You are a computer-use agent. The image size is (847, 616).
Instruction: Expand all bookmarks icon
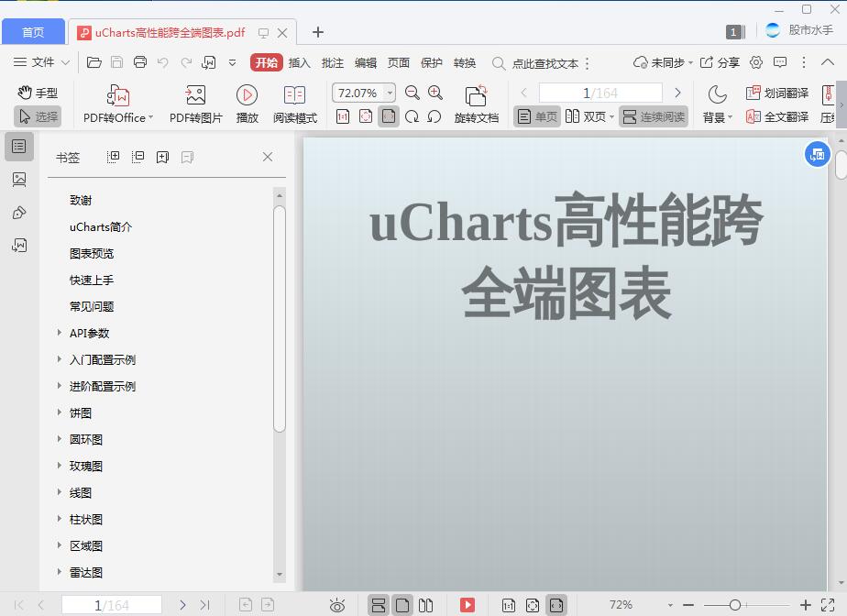(x=113, y=158)
